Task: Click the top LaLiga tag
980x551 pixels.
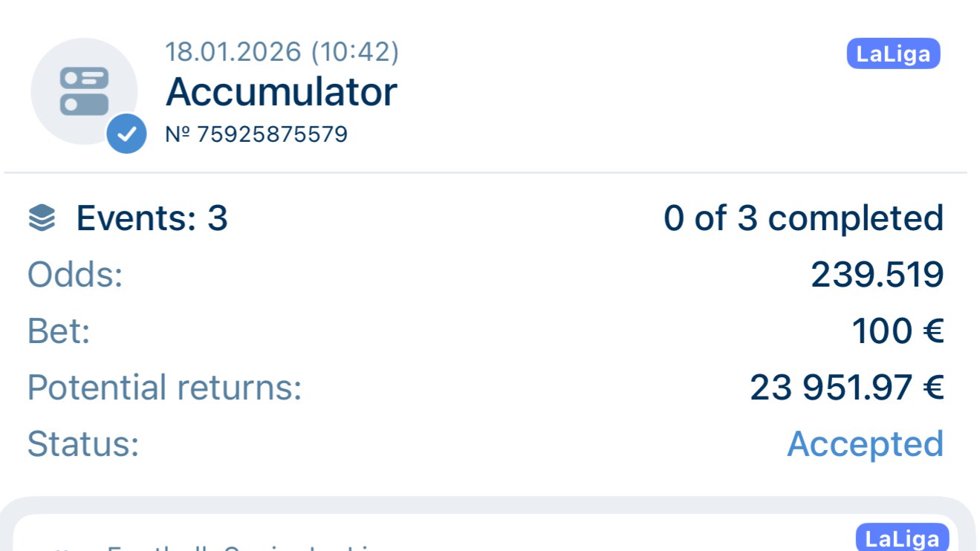Action: [893, 54]
